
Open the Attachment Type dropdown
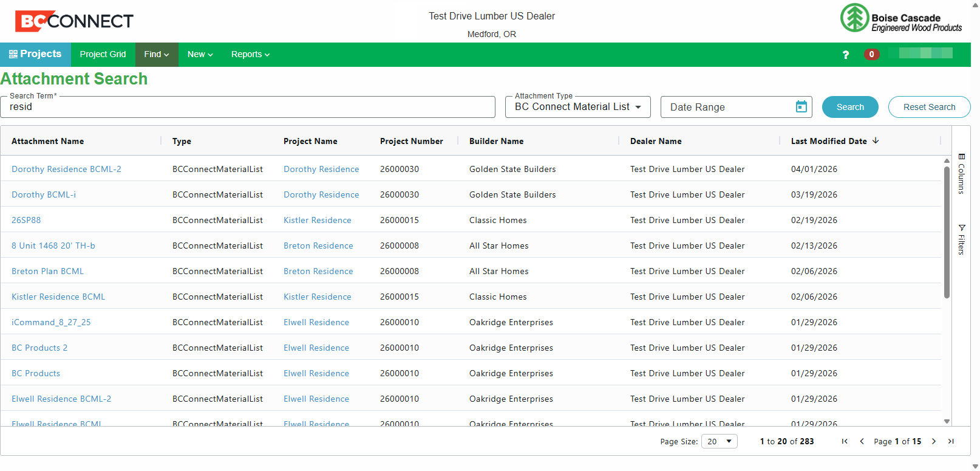(x=578, y=107)
